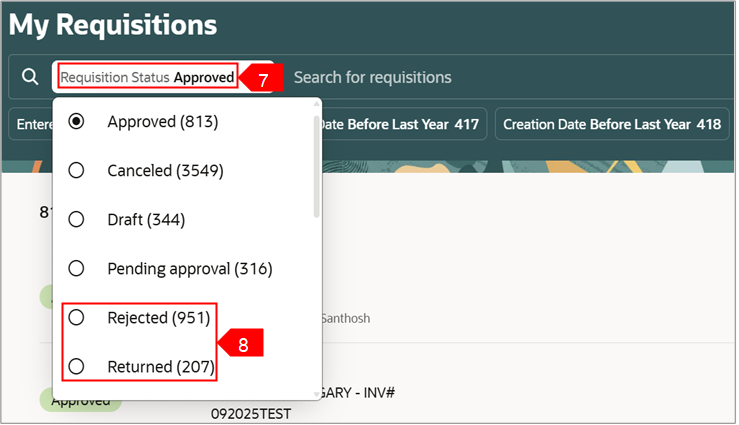739x425 pixels.
Task: Select the Approved radio button
Action: pyautogui.click(x=76, y=122)
